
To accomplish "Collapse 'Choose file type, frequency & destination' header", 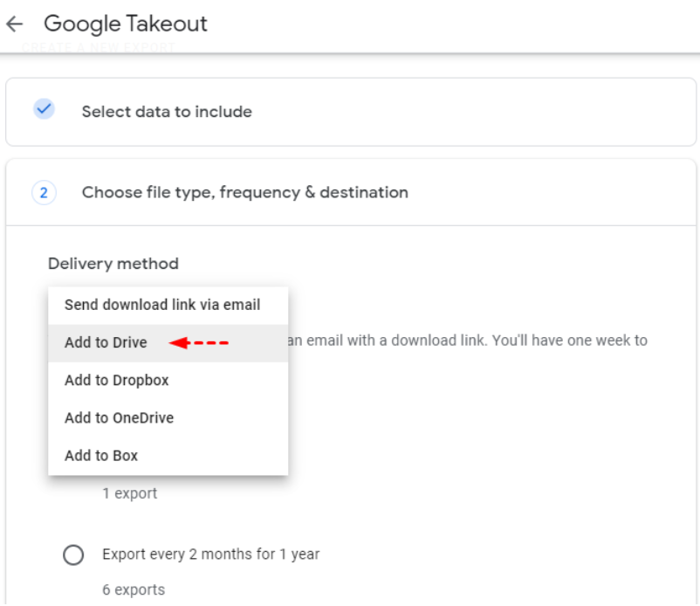I will coord(351,192).
